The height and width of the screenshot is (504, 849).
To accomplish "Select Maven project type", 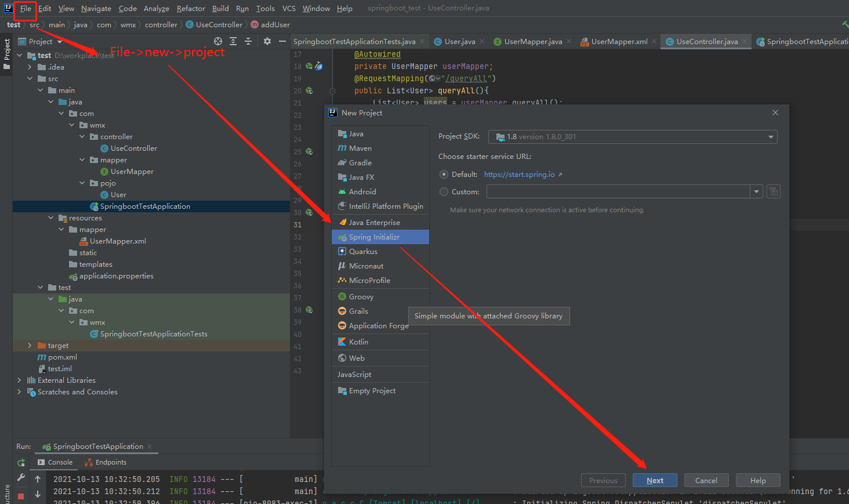I will (x=380, y=148).
